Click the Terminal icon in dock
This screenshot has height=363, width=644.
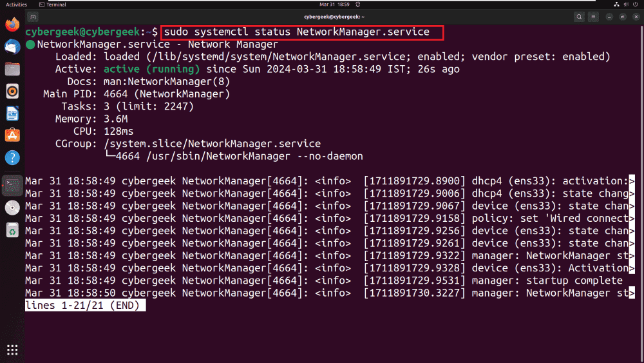pyautogui.click(x=12, y=185)
